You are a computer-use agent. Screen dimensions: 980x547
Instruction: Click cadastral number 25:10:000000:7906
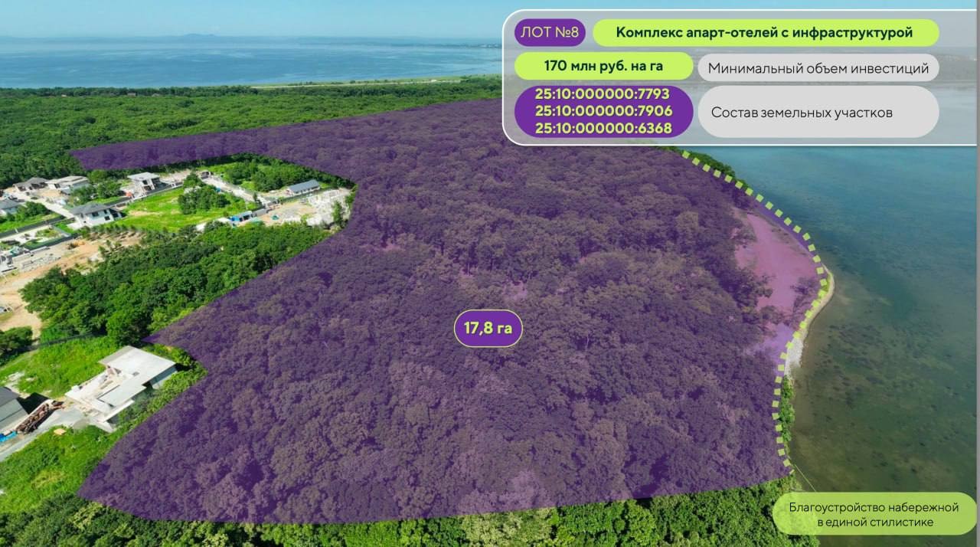coord(603,111)
